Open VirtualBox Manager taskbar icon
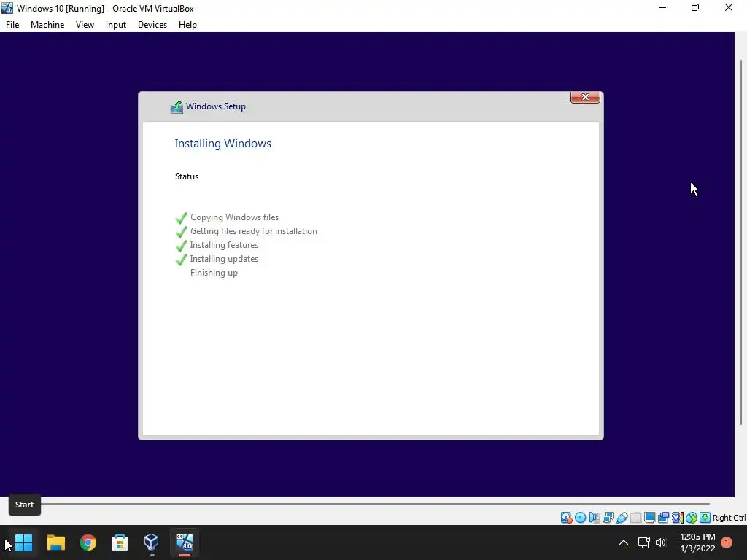747x560 pixels. pos(152,542)
